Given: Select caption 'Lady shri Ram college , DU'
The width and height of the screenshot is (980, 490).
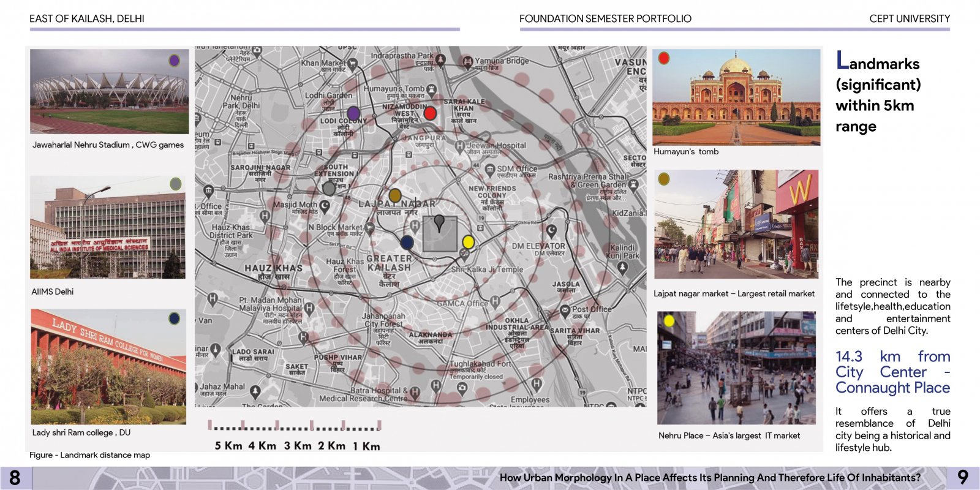Looking at the screenshot, I should pyautogui.click(x=81, y=432).
